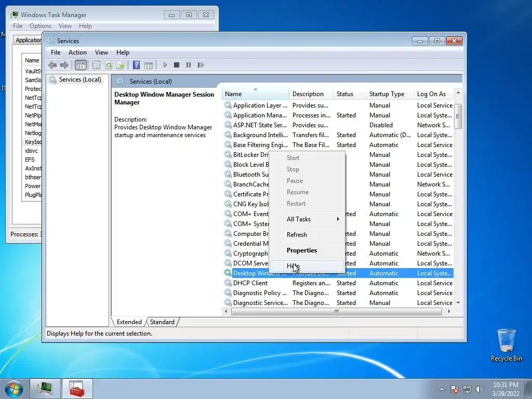The image size is (532, 399).
Task: Sort services by Name column header
Action: (256, 94)
